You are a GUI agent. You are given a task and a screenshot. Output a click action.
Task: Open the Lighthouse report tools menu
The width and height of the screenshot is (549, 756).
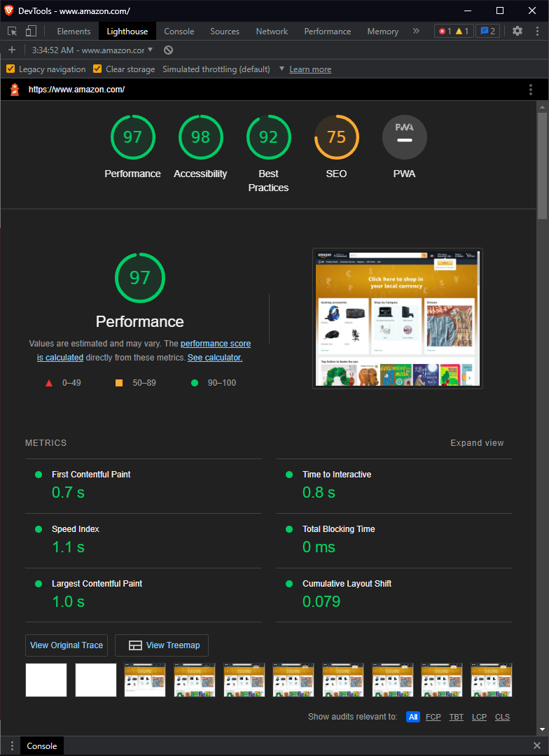(531, 90)
